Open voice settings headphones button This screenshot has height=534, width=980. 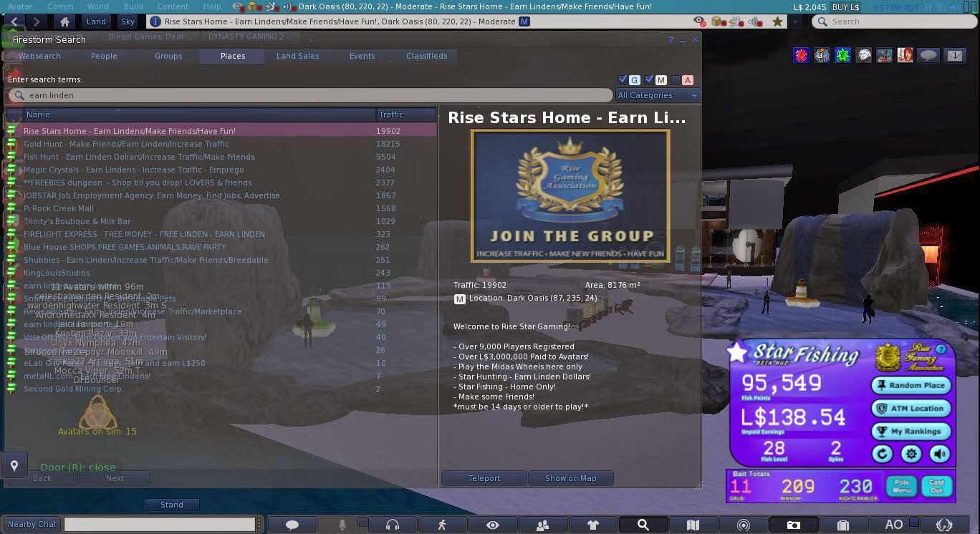pyautogui.click(x=392, y=525)
